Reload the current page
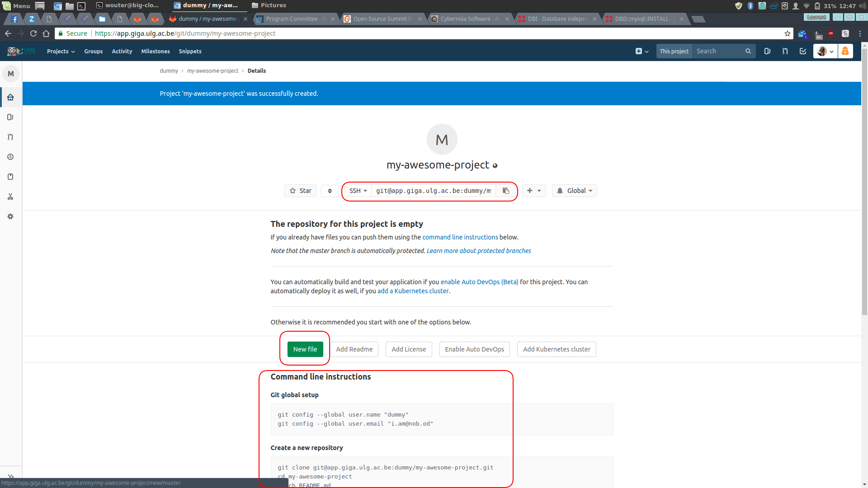This screenshot has width=868, height=488. coord(33,33)
